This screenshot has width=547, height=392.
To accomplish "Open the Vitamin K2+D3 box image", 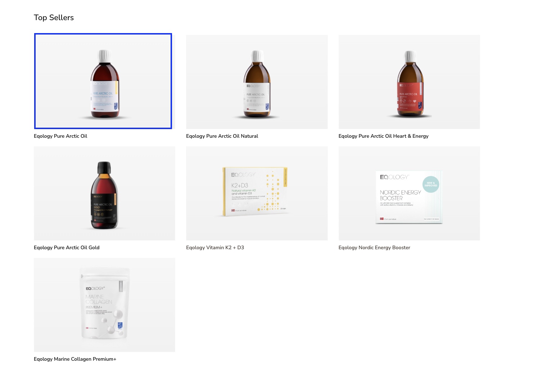I will click(x=257, y=193).
